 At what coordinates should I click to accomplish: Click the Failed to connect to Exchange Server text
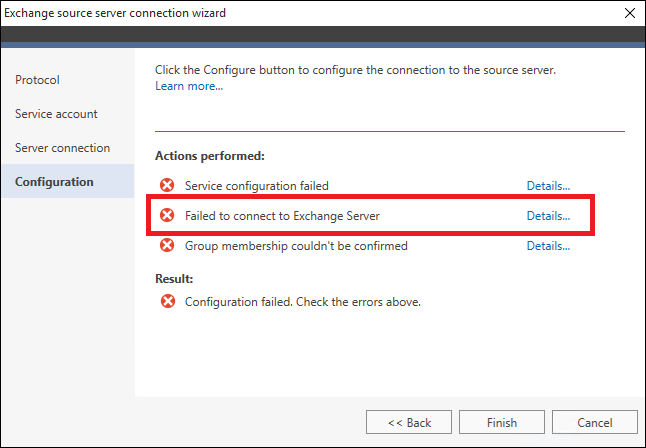pyautogui.click(x=282, y=216)
